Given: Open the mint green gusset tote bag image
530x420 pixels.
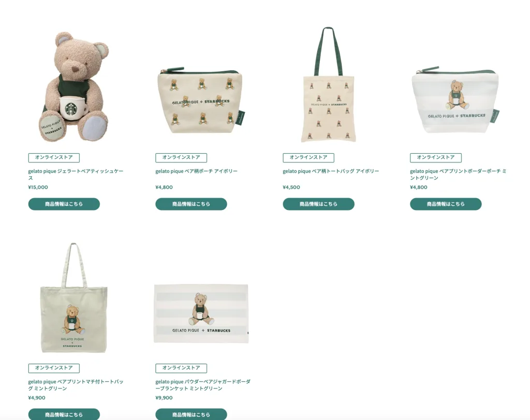Looking at the screenshot, I should pos(73,298).
